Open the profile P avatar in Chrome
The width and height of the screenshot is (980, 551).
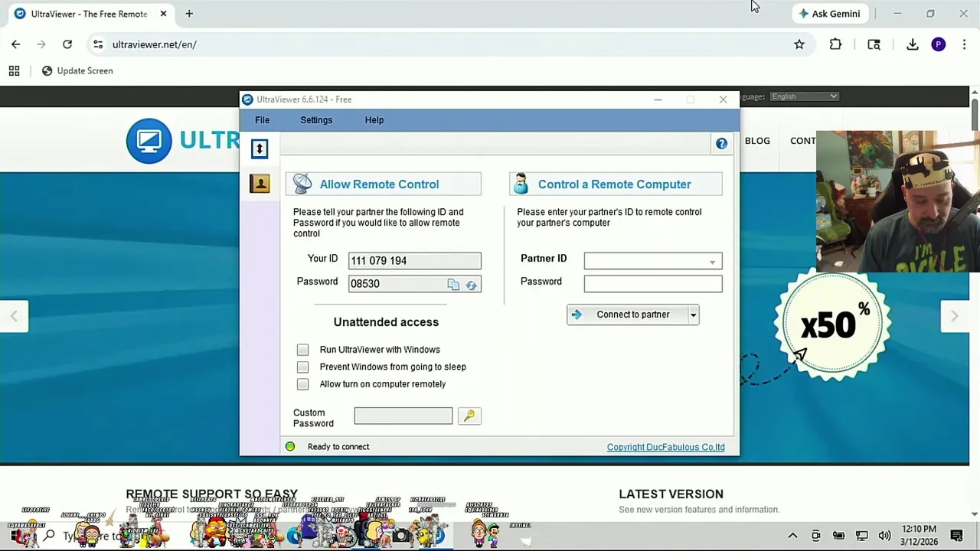939,44
